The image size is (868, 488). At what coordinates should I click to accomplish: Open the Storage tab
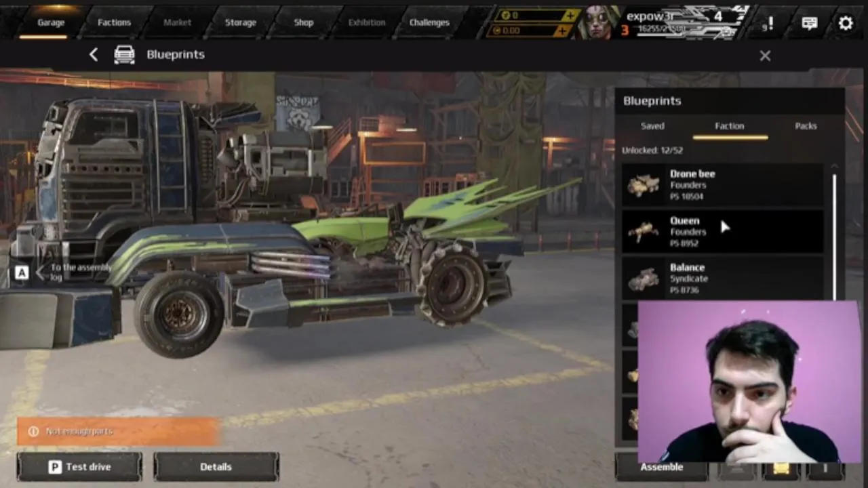[241, 22]
